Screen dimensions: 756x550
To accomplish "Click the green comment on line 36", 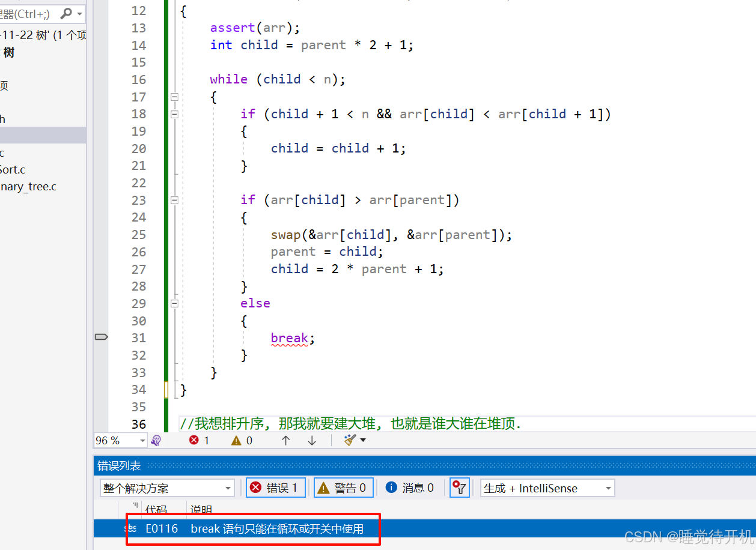I will (351, 424).
